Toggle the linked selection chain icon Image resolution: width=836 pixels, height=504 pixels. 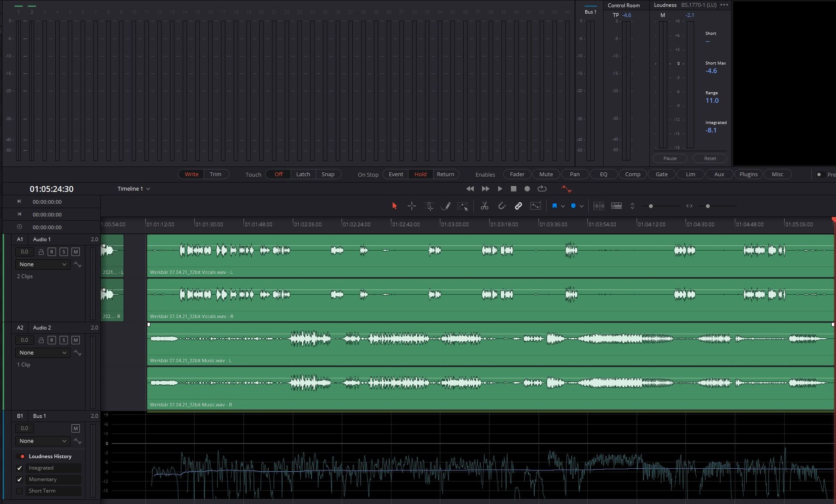(x=518, y=206)
